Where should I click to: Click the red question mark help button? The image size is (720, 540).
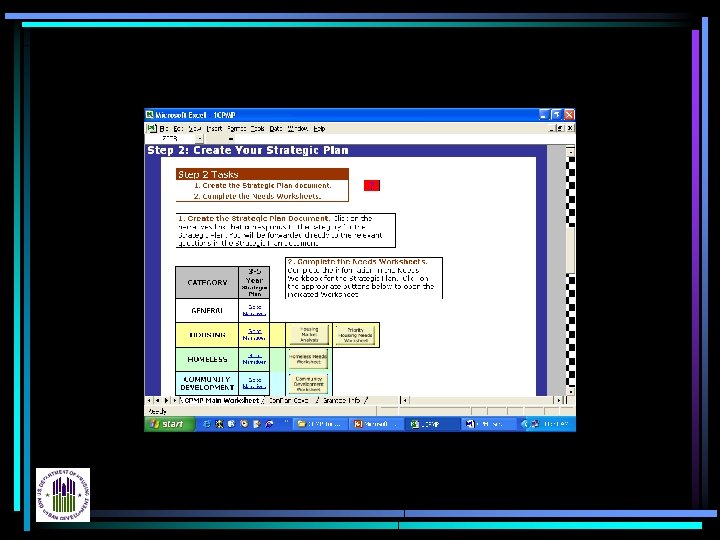point(372,186)
